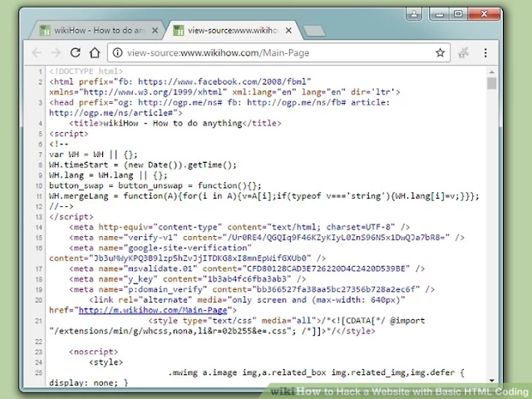The height and width of the screenshot is (399, 532).
Task: Go to the Home page icon
Action: [95, 52]
